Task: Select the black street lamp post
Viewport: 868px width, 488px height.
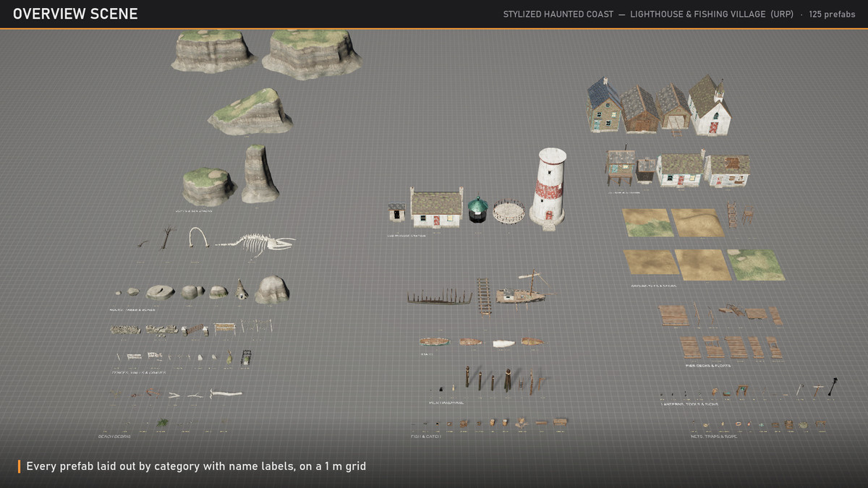Action: (x=833, y=385)
